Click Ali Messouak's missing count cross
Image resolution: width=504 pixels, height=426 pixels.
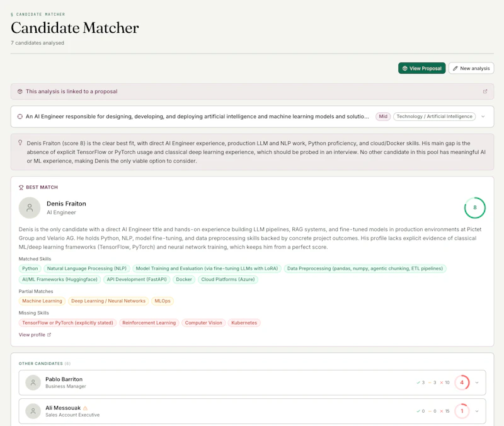pyautogui.click(x=442, y=412)
